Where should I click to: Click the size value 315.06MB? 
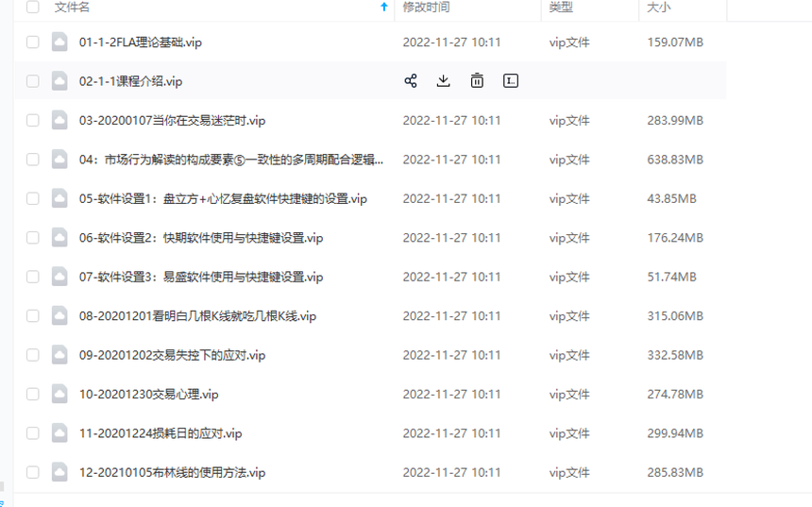point(675,316)
